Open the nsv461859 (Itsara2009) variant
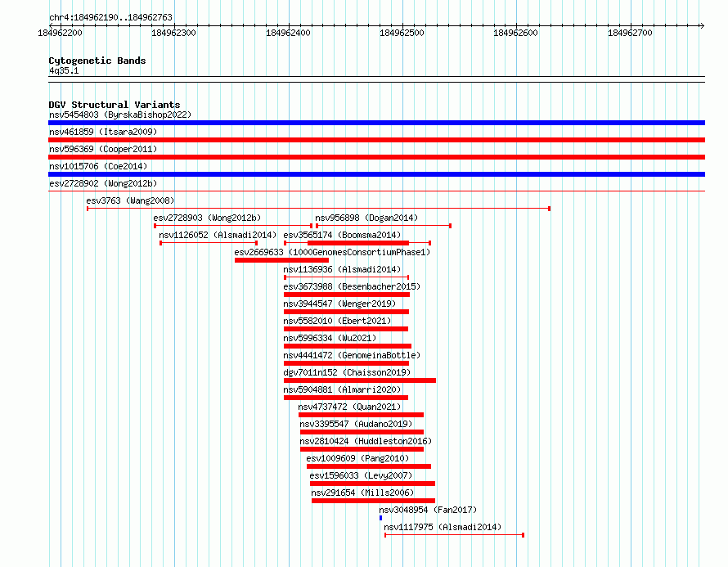 click(x=103, y=132)
